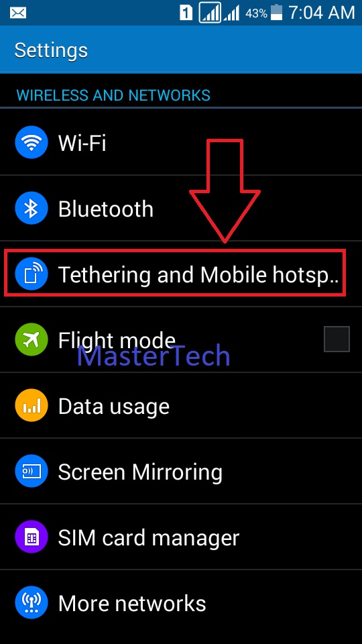Open Bluetooth settings entry
Screen dimensions: 362x644
click(x=181, y=208)
